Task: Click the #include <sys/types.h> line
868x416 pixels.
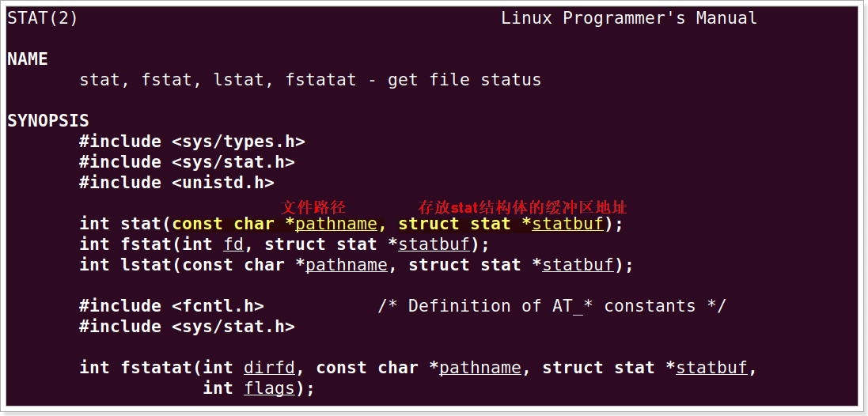Action: (192, 142)
